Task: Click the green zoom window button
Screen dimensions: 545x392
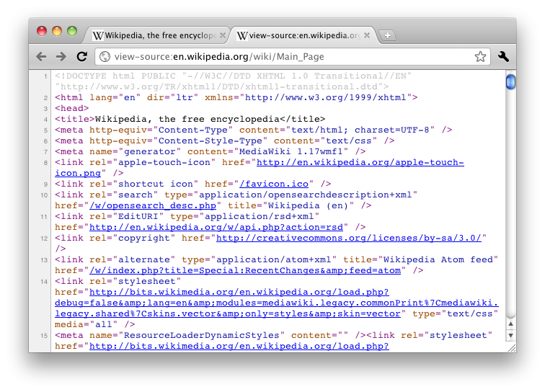Action: (x=72, y=31)
